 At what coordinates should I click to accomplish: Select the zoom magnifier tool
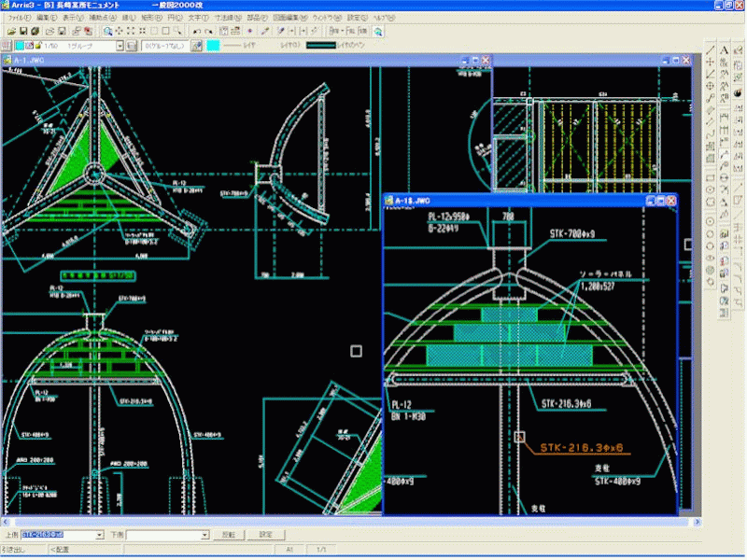tap(108, 31)
